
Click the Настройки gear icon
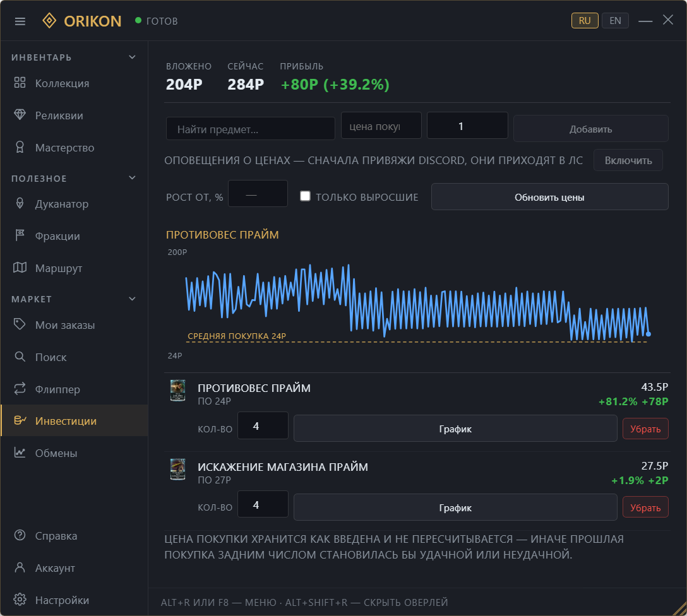[x=20, y=600]
